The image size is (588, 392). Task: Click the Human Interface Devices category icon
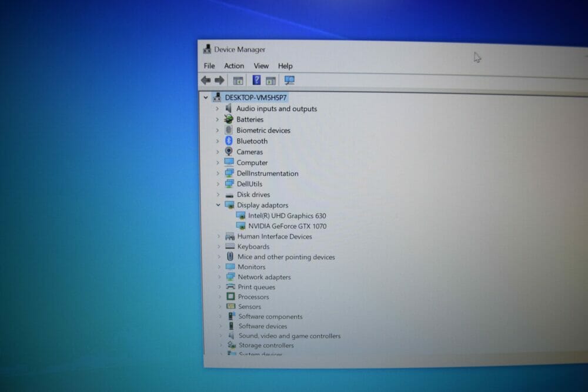click(x=230, y=236)
